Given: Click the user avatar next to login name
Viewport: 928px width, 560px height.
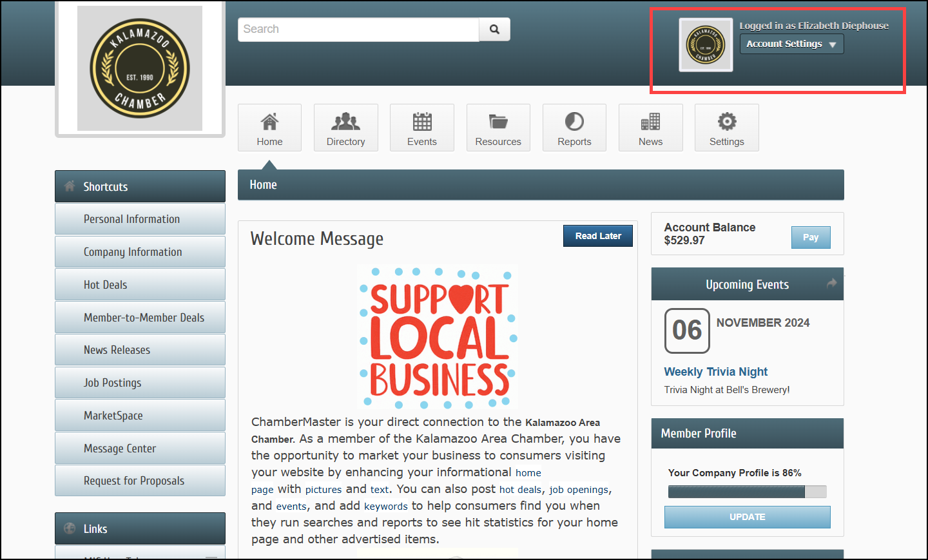Looking at the screenshot, I should point(706,44).
